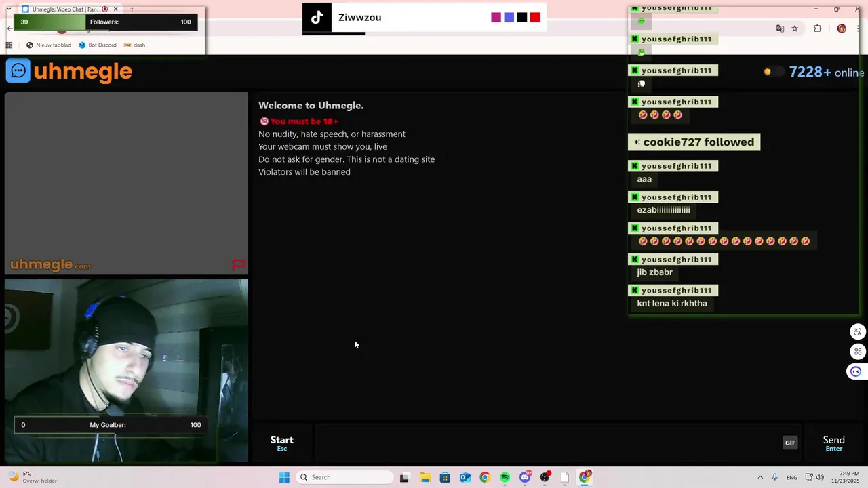Click the 'Violators will be banned' line
868x488 pixels.
pos(304,172)
